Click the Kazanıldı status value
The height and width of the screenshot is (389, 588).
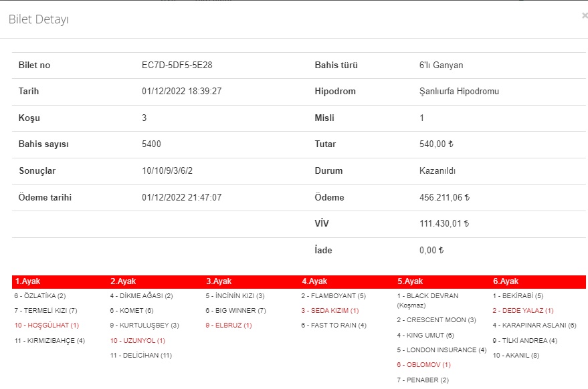(432, 171)
